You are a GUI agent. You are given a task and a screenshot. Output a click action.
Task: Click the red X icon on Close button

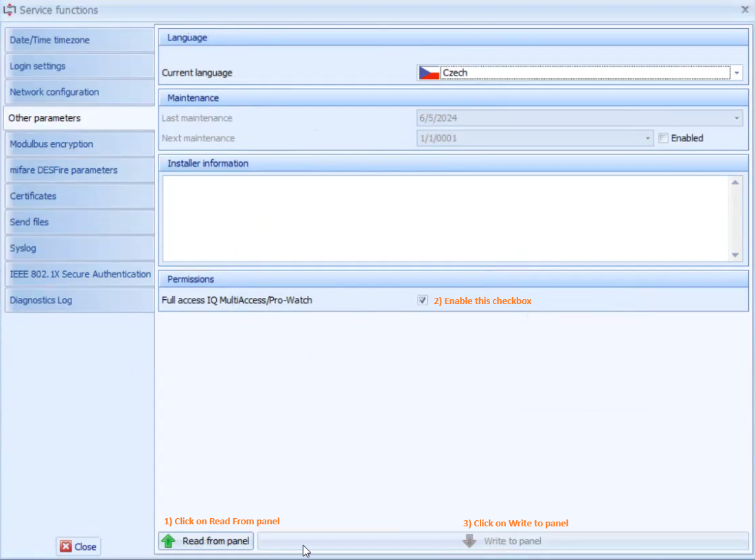pyautogui.click(x=66, y=546)
